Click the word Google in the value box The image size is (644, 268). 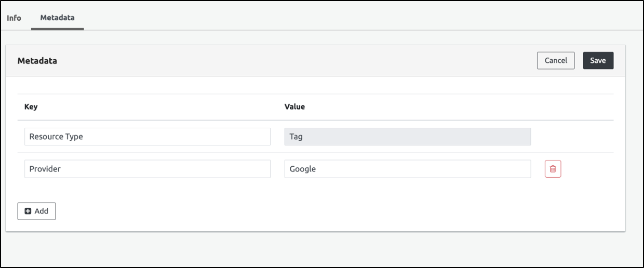[x=302, y=169]
